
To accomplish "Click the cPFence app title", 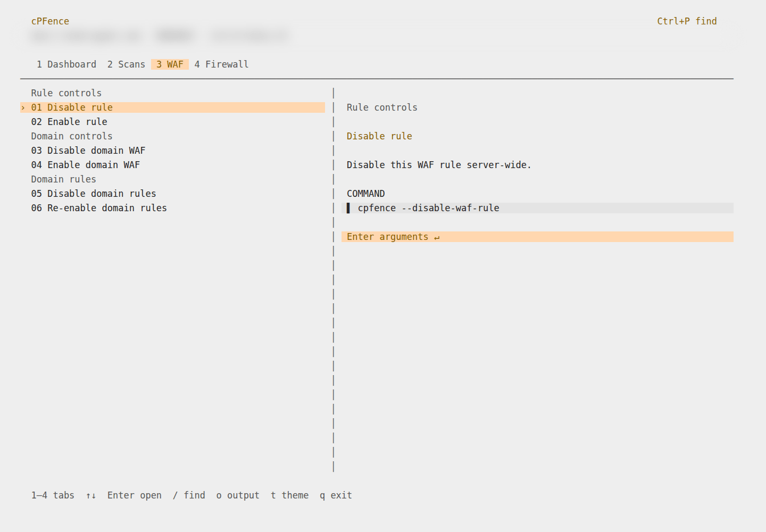I will coord(50,21).
